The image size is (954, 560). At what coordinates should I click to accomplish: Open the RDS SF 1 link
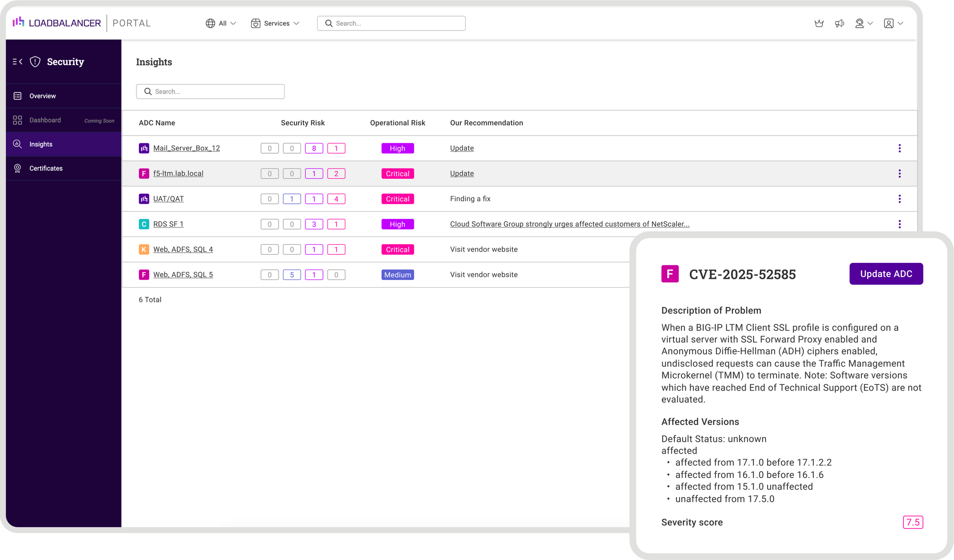168,224
